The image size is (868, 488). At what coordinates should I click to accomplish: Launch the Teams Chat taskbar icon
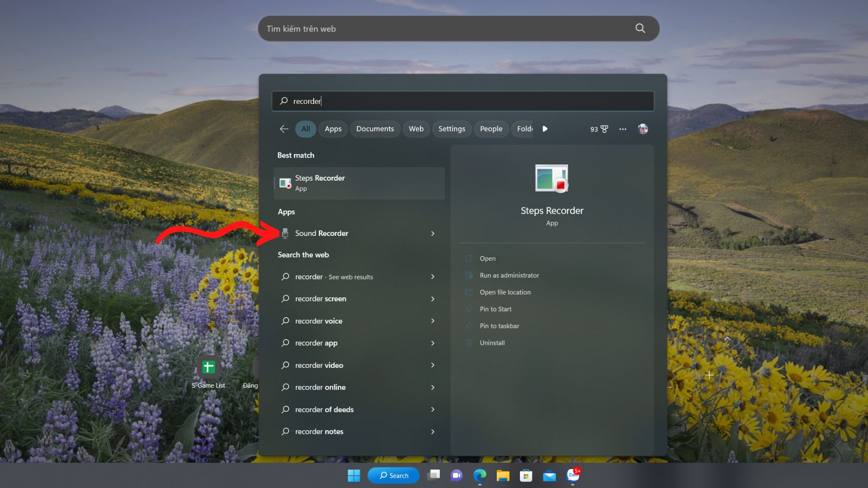(457, 475)
